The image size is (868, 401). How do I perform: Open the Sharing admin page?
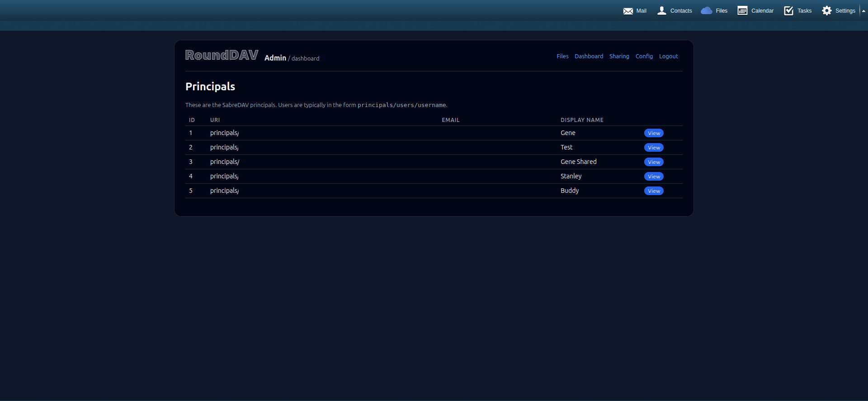point(619,56)
